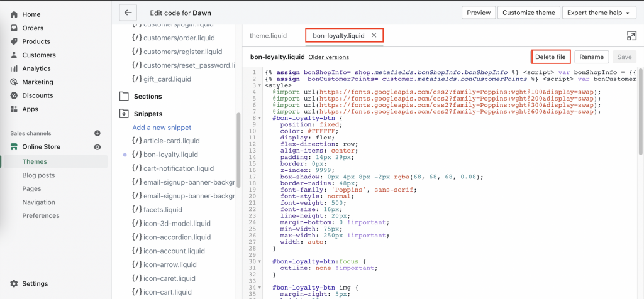Click Sales channels heading text

click(31, 133)
